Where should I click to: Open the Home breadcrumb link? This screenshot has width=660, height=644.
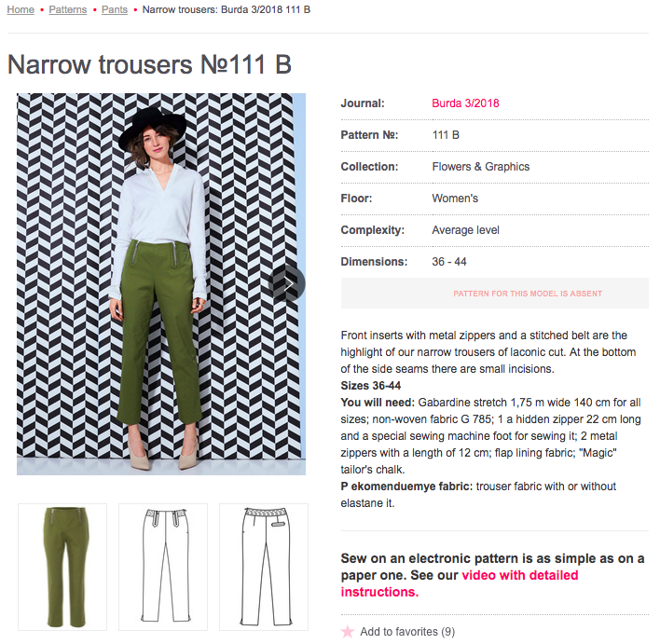click(21, 9)
